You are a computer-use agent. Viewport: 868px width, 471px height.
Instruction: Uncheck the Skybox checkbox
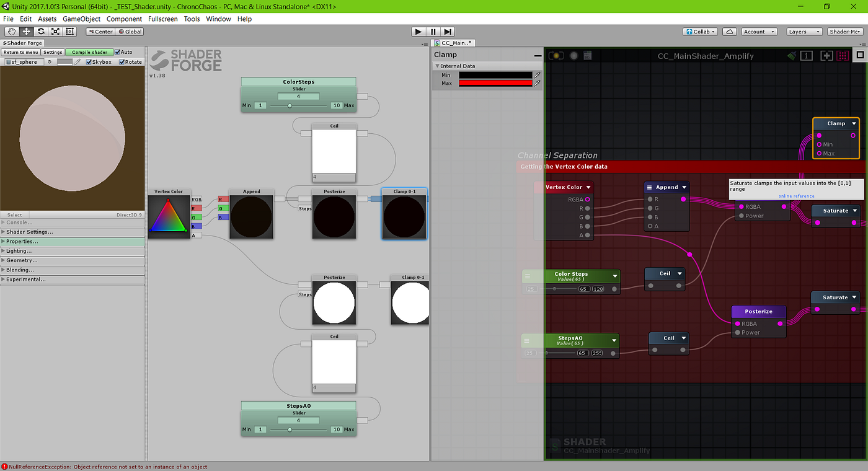89,62
